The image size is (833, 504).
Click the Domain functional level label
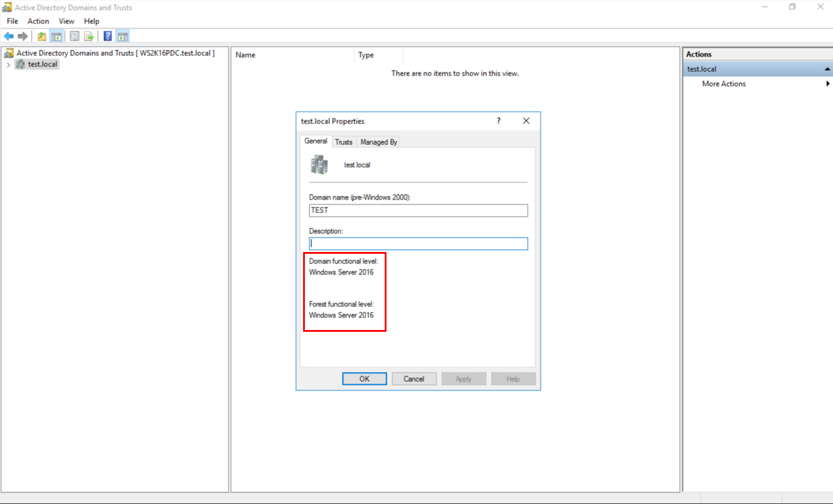tap(344, 261)
